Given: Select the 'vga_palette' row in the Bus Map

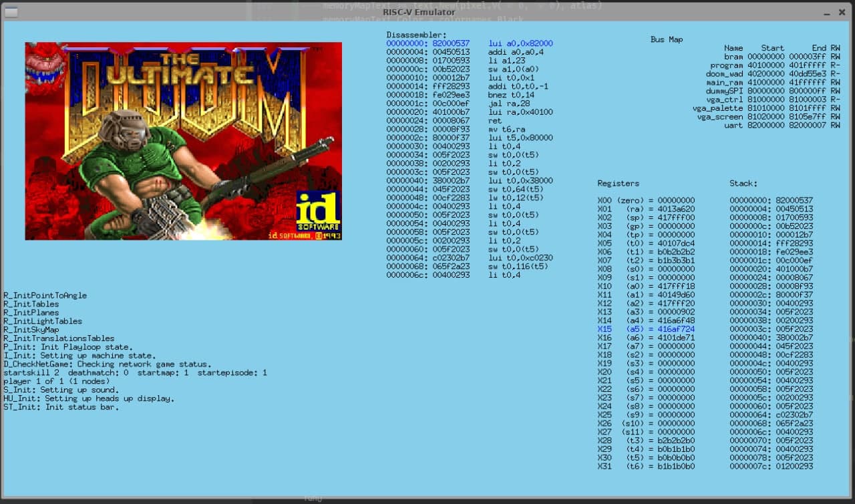Looking at the screenshot, I should tap(767, 108).
